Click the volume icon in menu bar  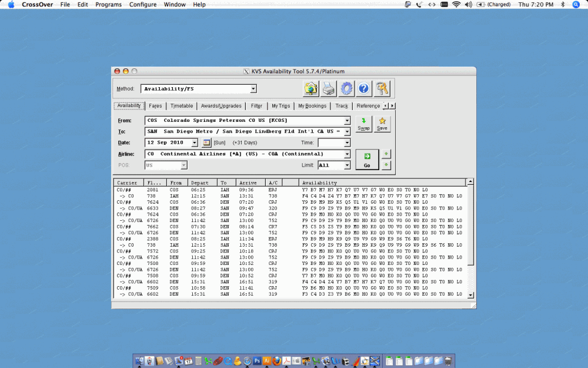pyautogui.click(x=469, y=5)
